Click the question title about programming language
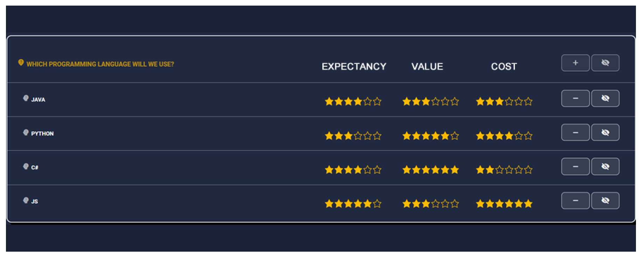This screenshot has width=644, height=259. [100, 64]
